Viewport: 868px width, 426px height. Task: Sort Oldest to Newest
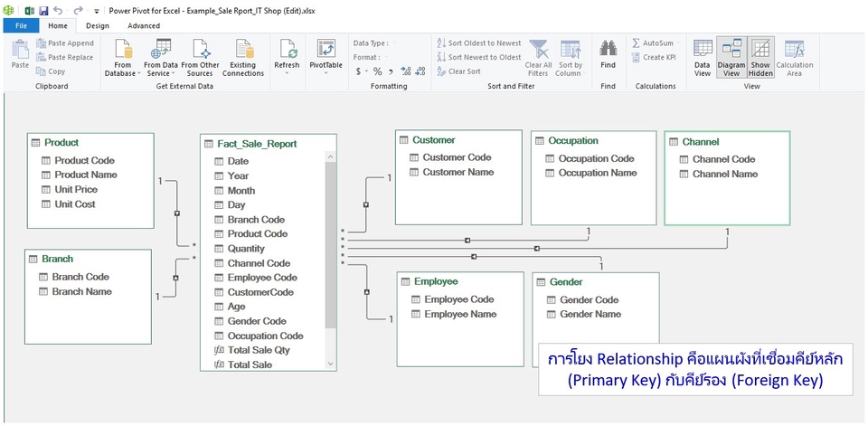tap(479, 43)
